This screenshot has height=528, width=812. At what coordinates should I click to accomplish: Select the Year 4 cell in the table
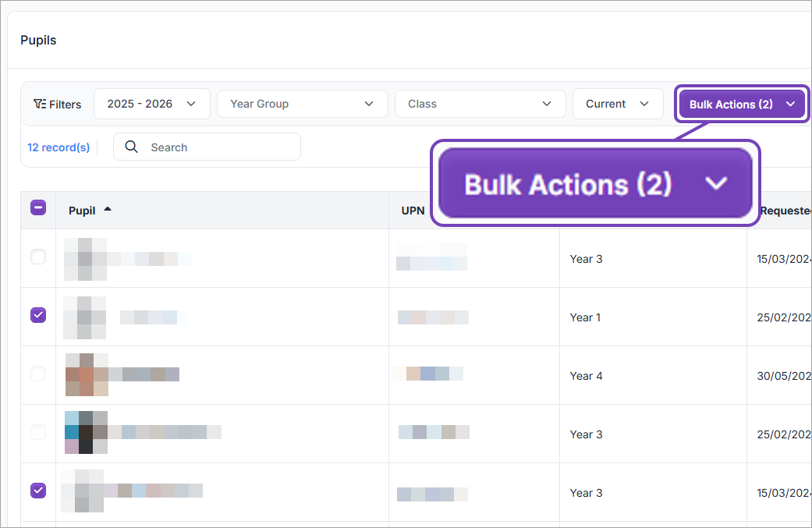tap(587, 376)
